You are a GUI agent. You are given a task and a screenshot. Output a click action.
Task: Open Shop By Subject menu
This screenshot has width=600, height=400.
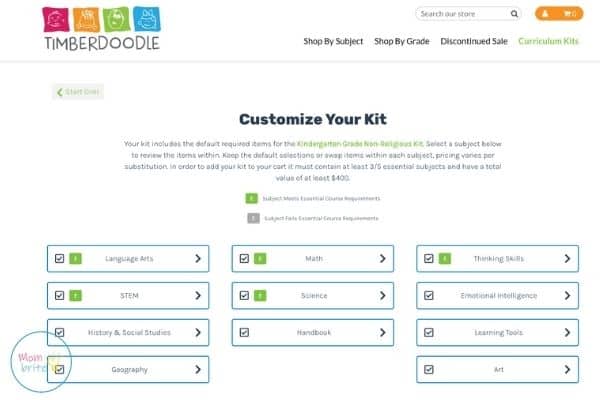(x=333, y=41)
